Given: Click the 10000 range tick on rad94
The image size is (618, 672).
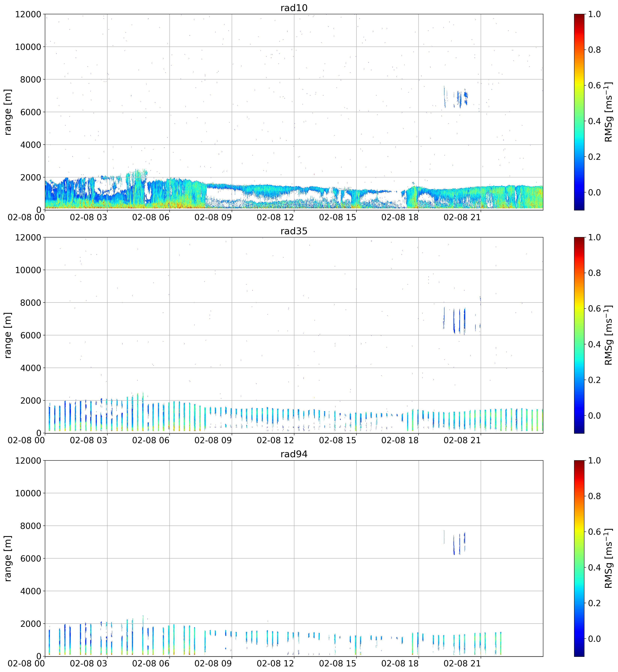Looking at the screenshot, I should (x=28, y=493).
